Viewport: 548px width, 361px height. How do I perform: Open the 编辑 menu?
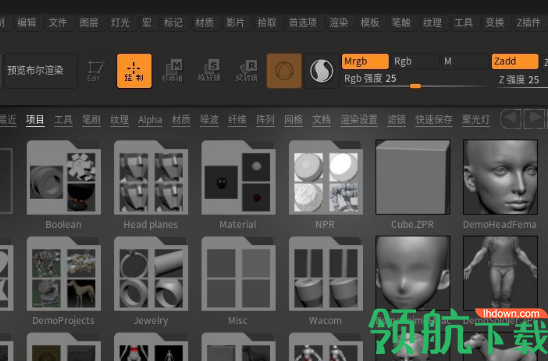click(27, 23)
